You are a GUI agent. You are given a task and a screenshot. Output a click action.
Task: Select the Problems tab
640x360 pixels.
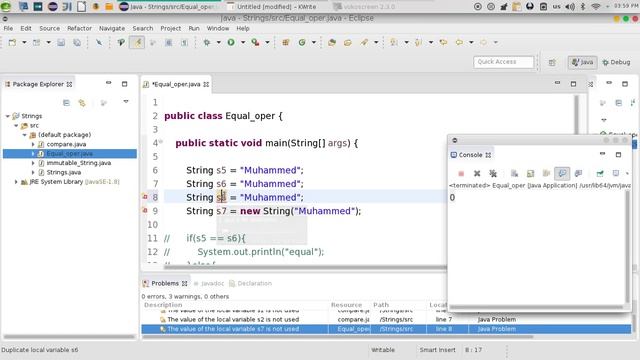pyautogui.click(x=165, y=283)
